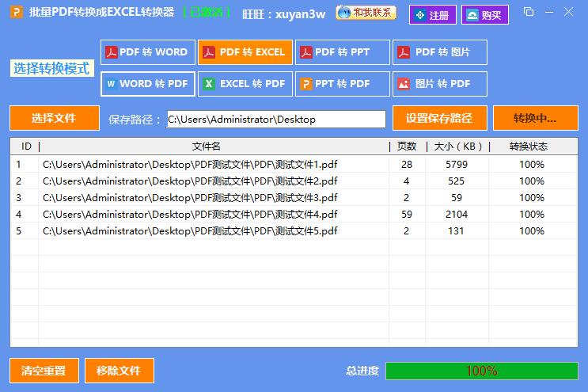The image size is (588, 392).
Task: Pick PPT 转 PDF mode
Action: [x=343, y=83]
